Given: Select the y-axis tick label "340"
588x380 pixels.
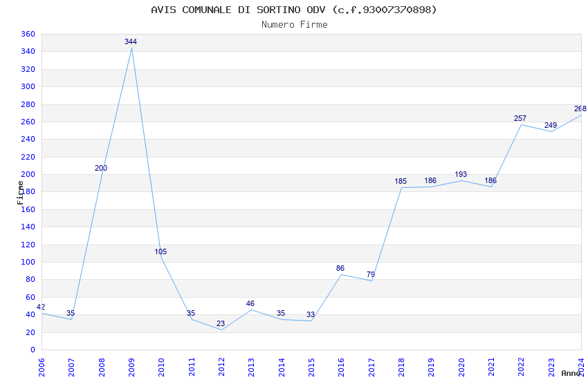Looking at the screenshot, I should (28, 51).
